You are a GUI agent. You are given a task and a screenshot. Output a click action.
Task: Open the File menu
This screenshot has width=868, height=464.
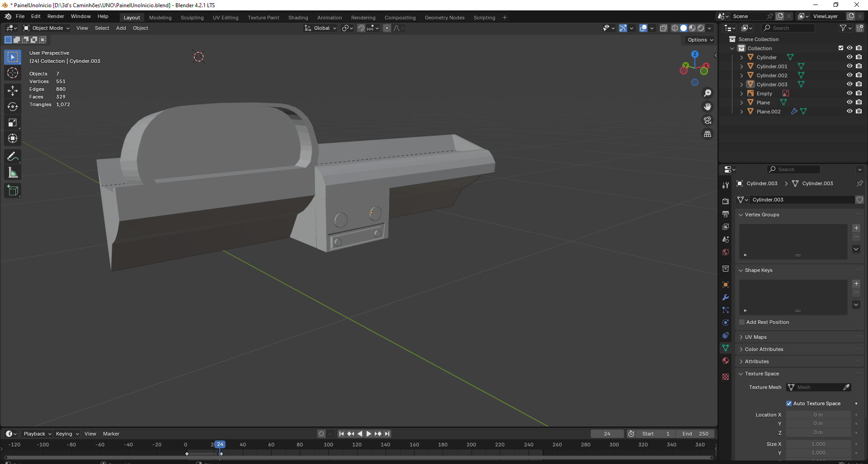(x=20, y=16)
